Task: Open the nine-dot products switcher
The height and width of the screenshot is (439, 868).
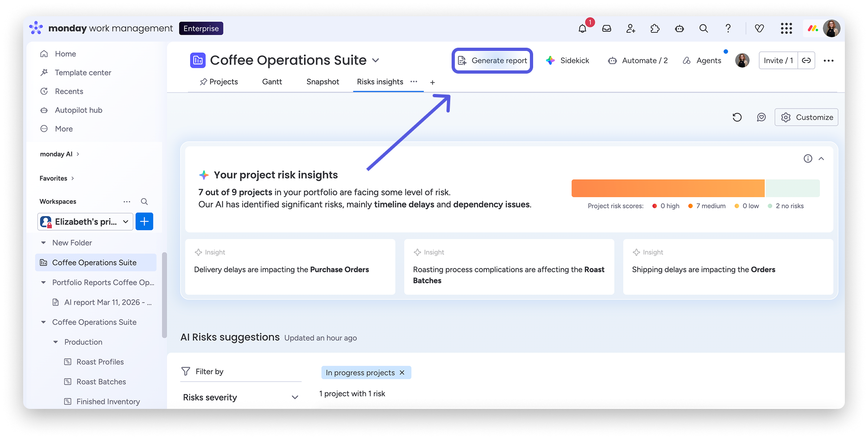Action: (786, 29)
